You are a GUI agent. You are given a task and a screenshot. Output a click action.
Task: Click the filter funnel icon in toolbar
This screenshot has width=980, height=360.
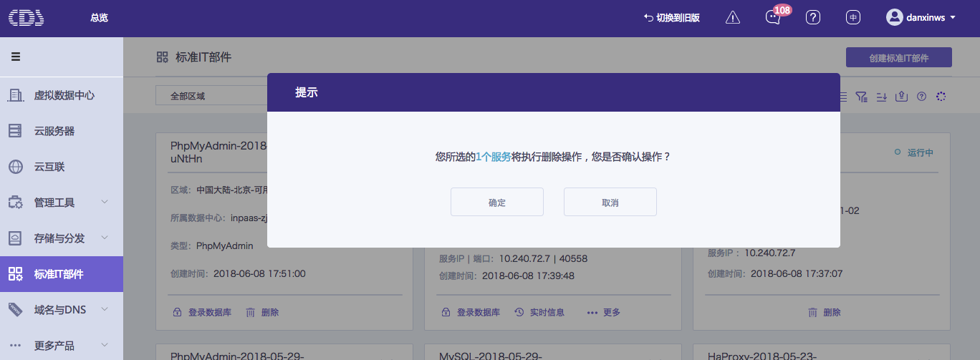[862, 96]
